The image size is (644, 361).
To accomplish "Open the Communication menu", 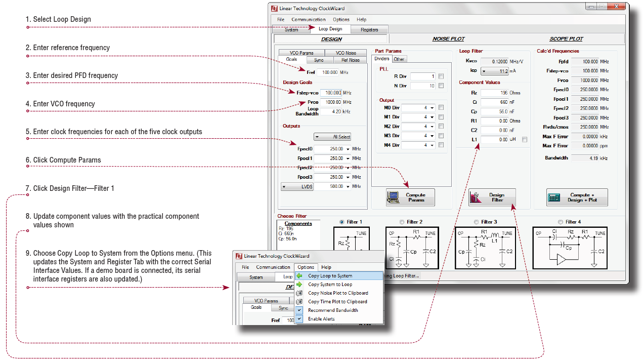I will [x=309, y=20].
